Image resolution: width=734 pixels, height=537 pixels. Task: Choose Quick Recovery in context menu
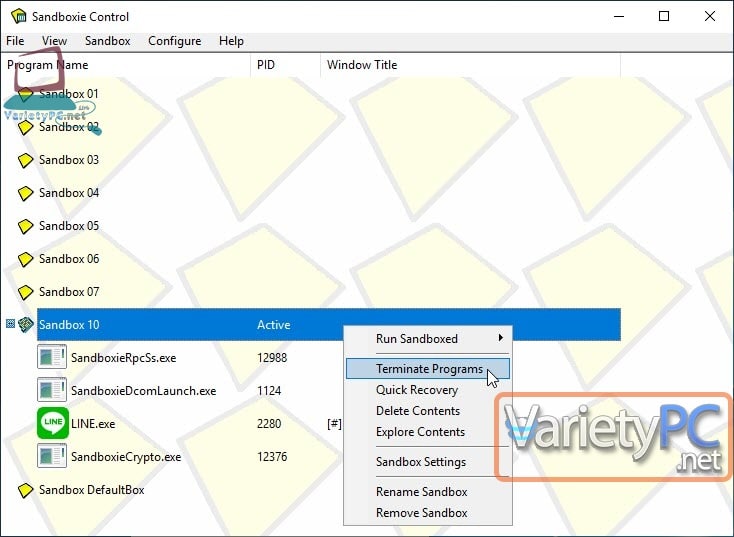pos(428,390)
